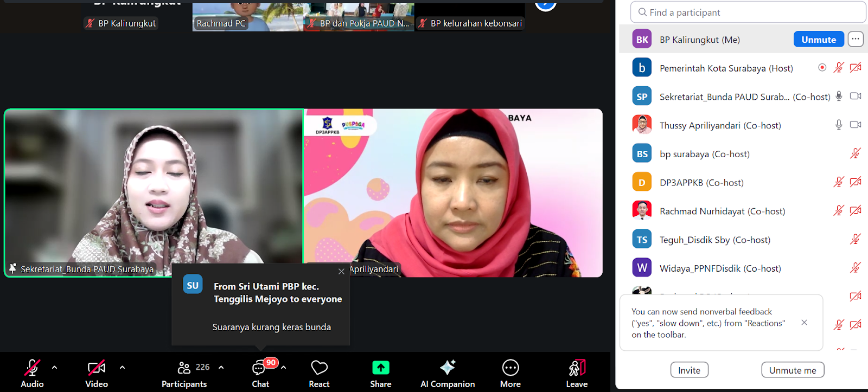Select Sekretariat_Bunda PAUD Surabaya video tile
The height and width of the screenshot is (392, 868).
pyautogui.click(x=154, y=193)
